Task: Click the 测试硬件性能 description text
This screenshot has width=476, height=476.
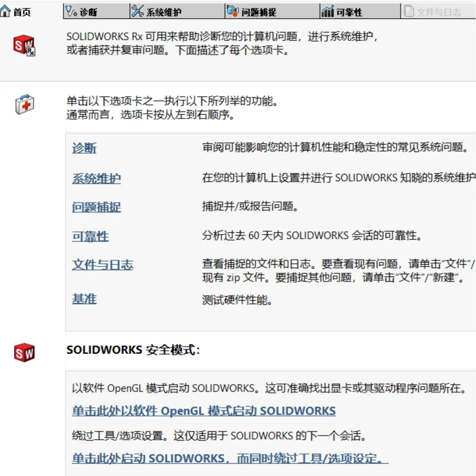Action: pos(238,301)
